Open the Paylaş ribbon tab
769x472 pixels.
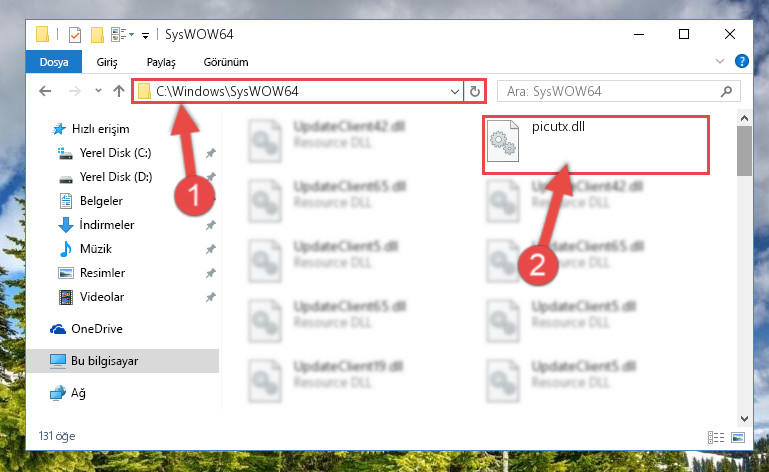pyautogui.click(x=161, y=62)
